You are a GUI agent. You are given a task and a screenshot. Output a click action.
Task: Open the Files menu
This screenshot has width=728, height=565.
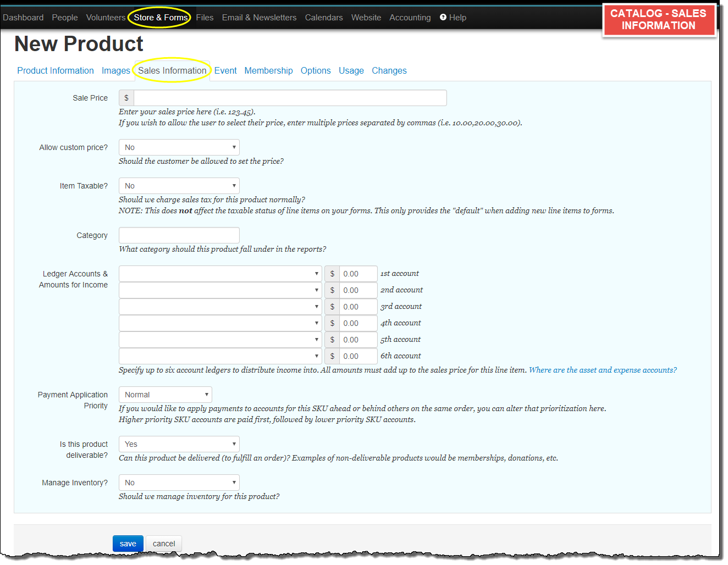[x=205, y=18]
